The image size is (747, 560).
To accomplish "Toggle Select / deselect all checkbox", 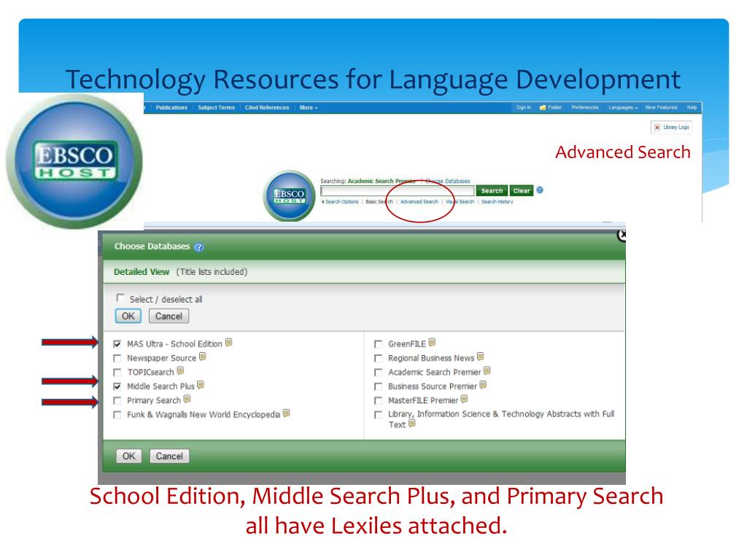I will (x=120, y=297).
